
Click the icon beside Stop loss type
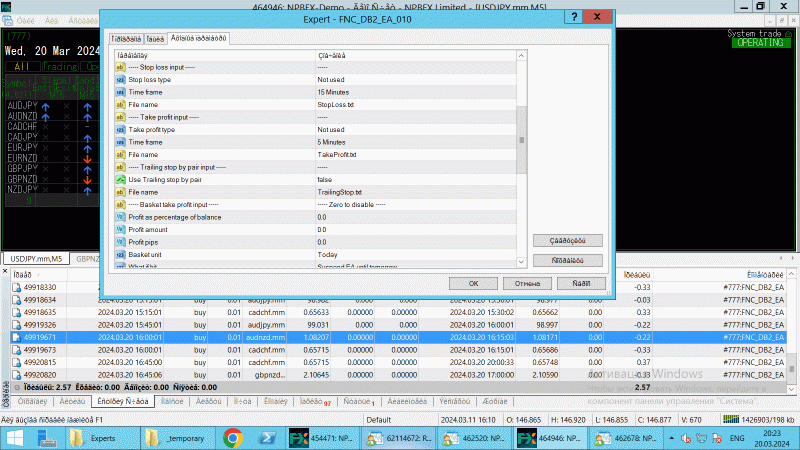click(x=121, y=78)
